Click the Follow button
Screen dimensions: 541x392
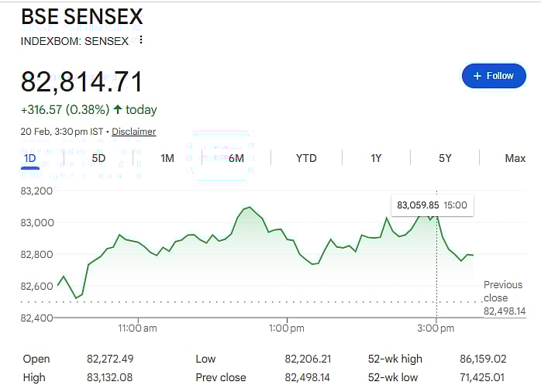click(x=494, y=76)
